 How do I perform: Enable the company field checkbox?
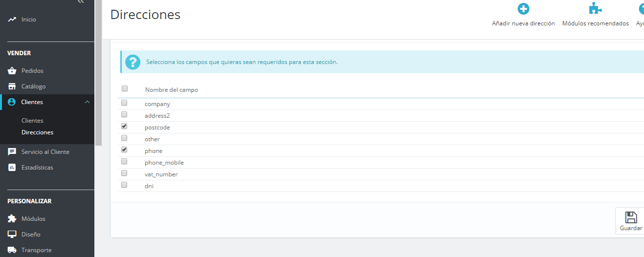(124, 103)
